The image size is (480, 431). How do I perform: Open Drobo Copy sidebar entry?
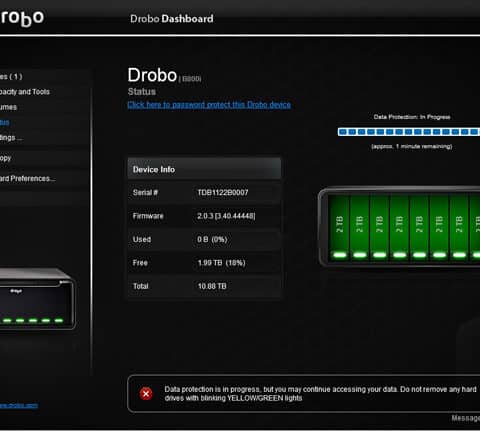coord(6,158)
